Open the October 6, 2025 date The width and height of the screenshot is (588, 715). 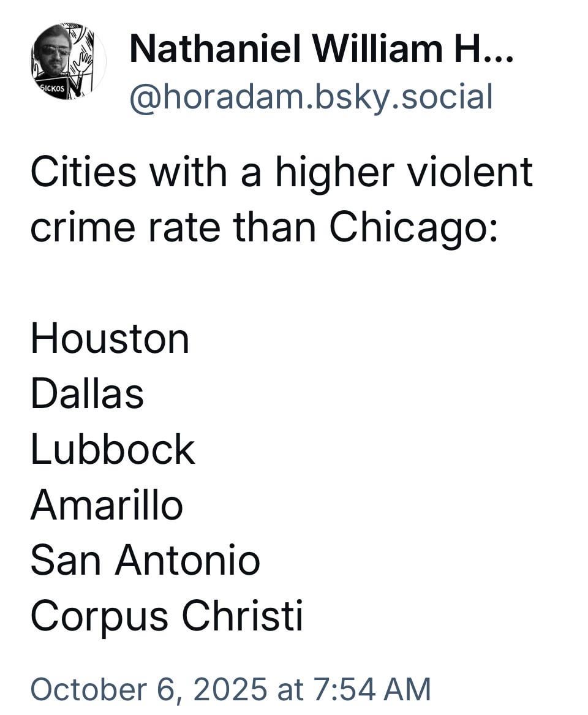[x=148, y=689]
